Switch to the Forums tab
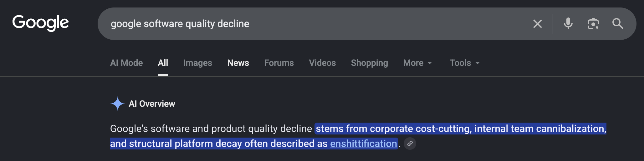Viewport: 644px width, 161px height. click(279, 63)
